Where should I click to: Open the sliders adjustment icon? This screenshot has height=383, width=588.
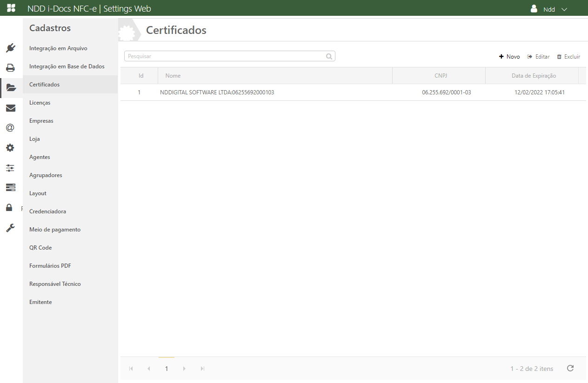click(10, 168)
